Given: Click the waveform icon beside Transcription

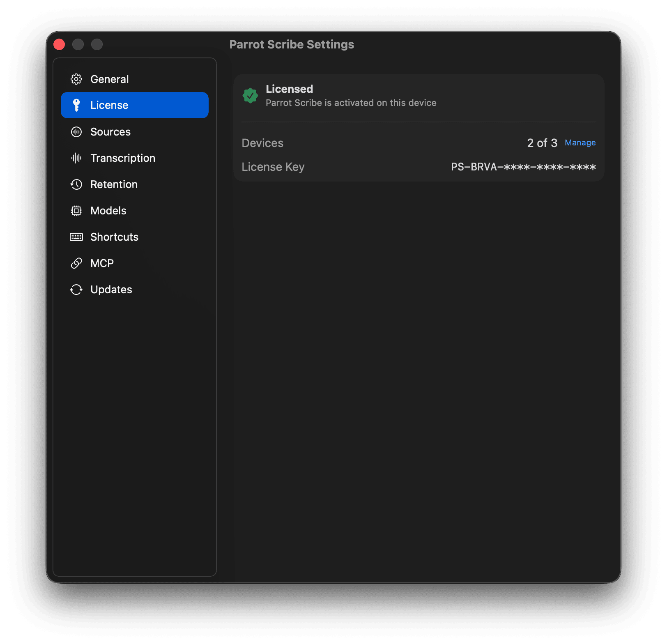Looking at the screenshot, I should (x=76, y=158).
